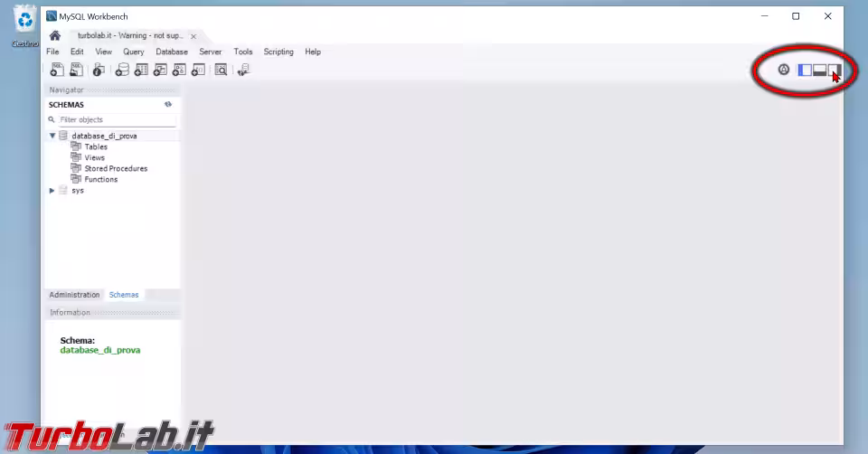868x454 pixels.
Task: Open the Edit menu
Action: (77, 52)
